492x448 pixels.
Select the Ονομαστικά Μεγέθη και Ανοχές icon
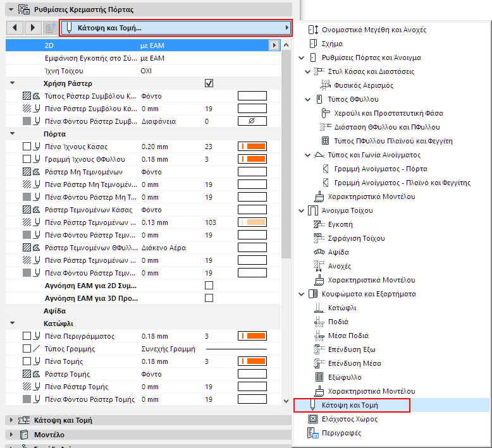313,30
